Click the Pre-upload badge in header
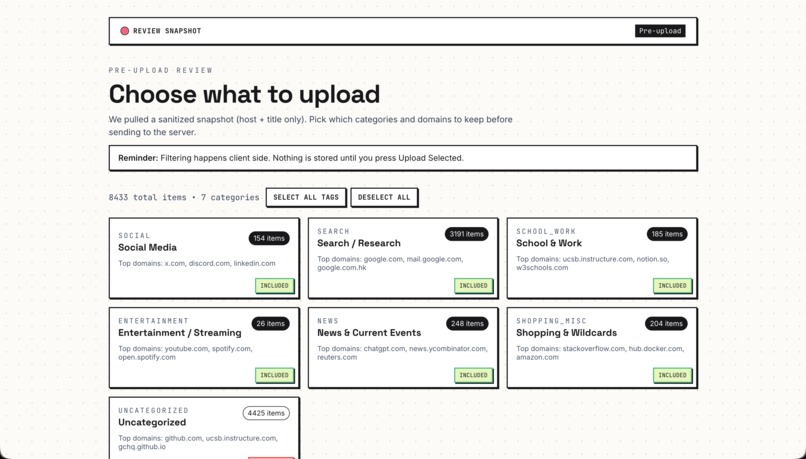The image size is (806, 459). tap(660, 31)
